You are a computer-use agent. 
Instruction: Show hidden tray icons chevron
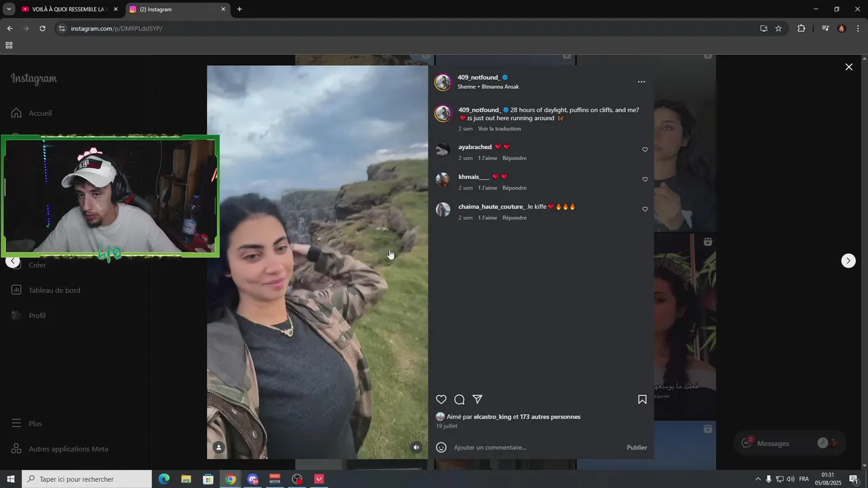(x=758, y=479)
